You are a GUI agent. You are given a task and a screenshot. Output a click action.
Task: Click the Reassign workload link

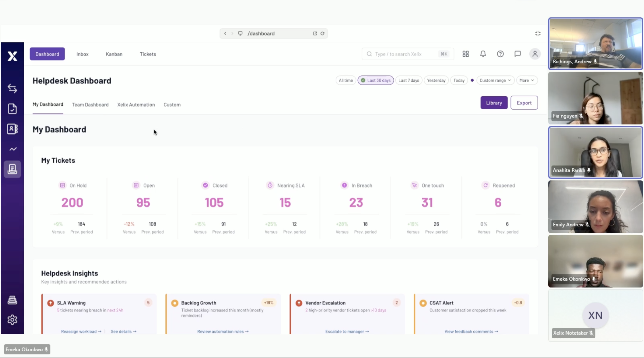click(81, 331)
